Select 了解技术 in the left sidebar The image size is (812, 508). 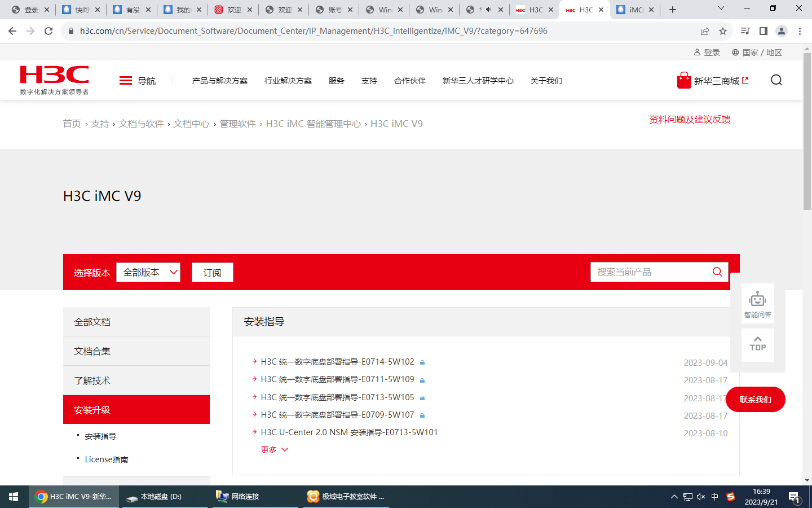point(136,380)
